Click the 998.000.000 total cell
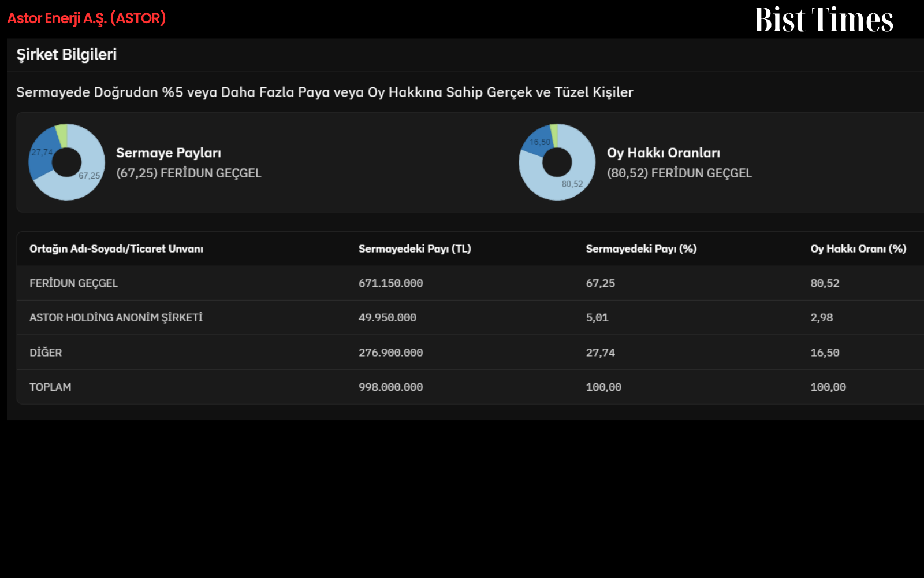The image size is (924, 578). (x=390, y=387)
